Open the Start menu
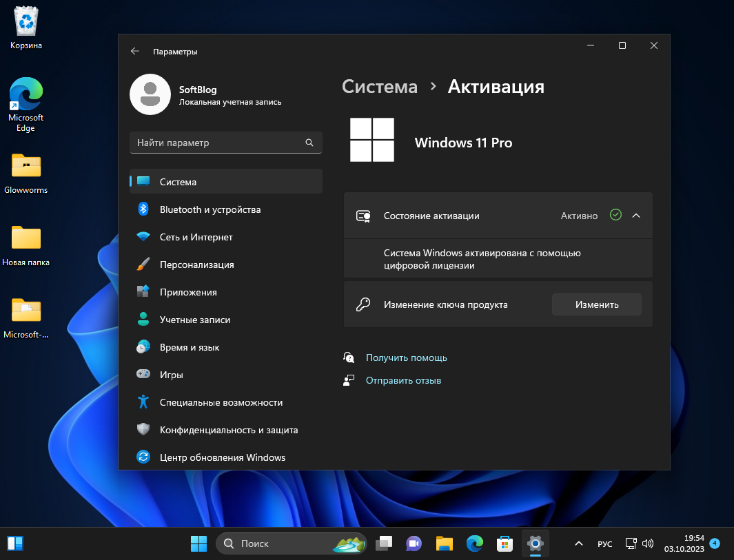This screenshot has height=560, width=734. [199, 543]
